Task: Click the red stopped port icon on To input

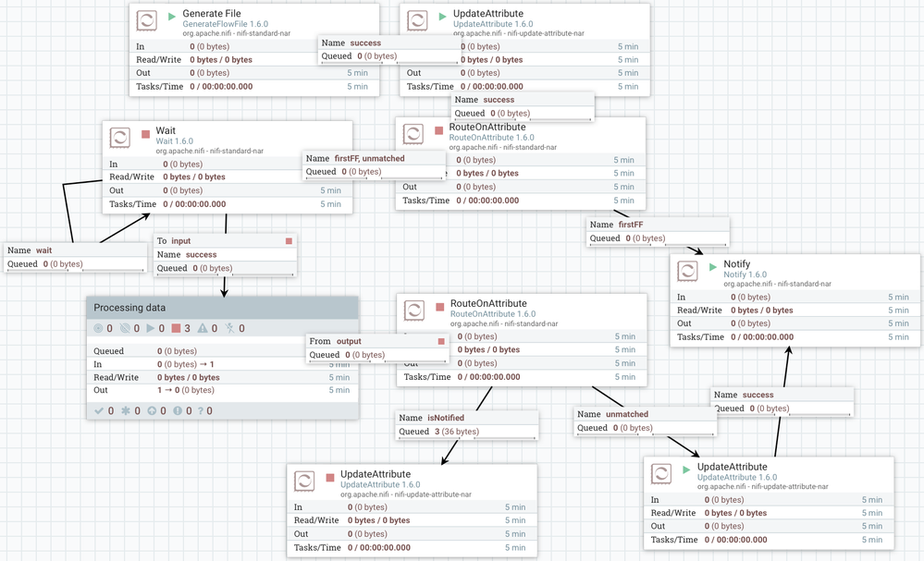Action: tap(289, 241)
